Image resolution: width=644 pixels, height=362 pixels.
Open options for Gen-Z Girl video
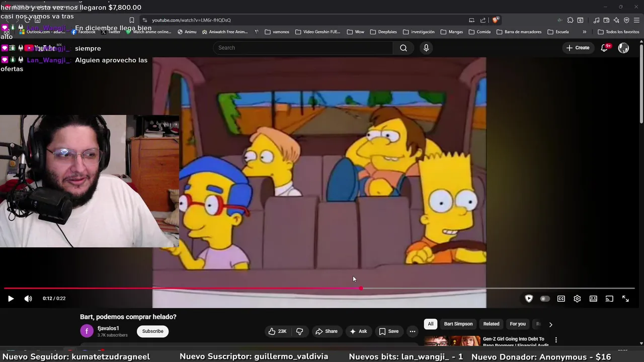click(x=556, y=340)
